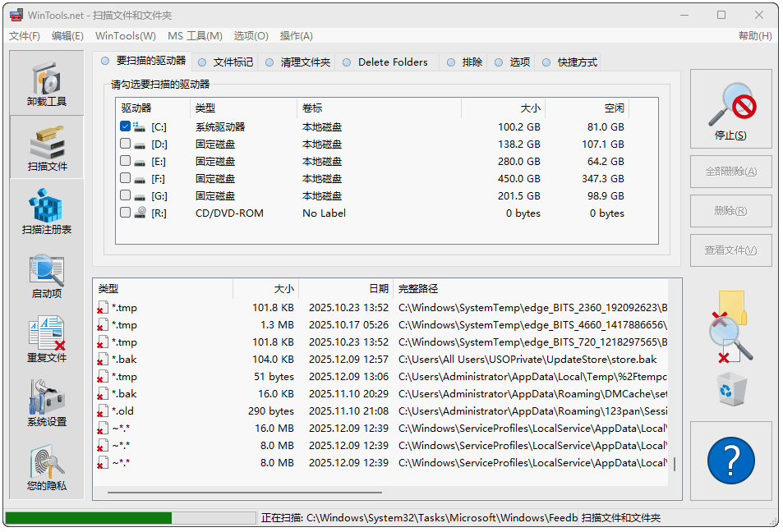783x532 pixels.
Task: Select the 扫描文件 sidebar tool
Action: (x=46, y=147)
